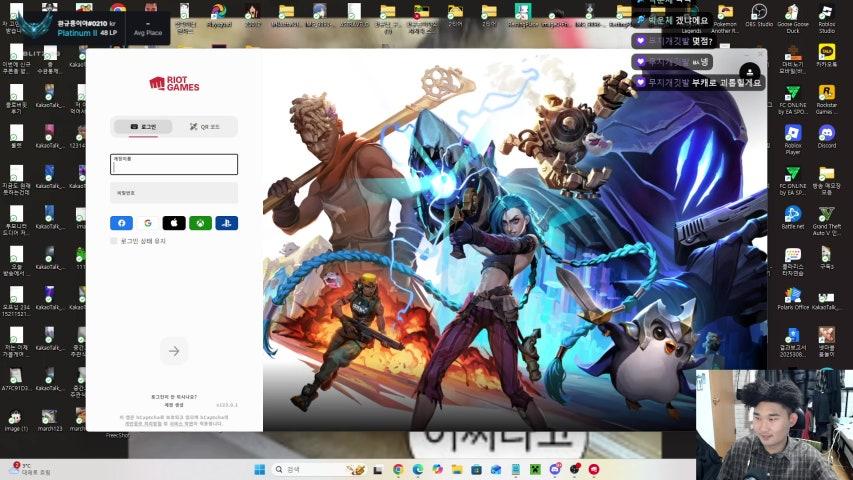The width and height of the screenshot is (853, 480).
Task: Open the 계정 생성 link
Action: point(174,405)
